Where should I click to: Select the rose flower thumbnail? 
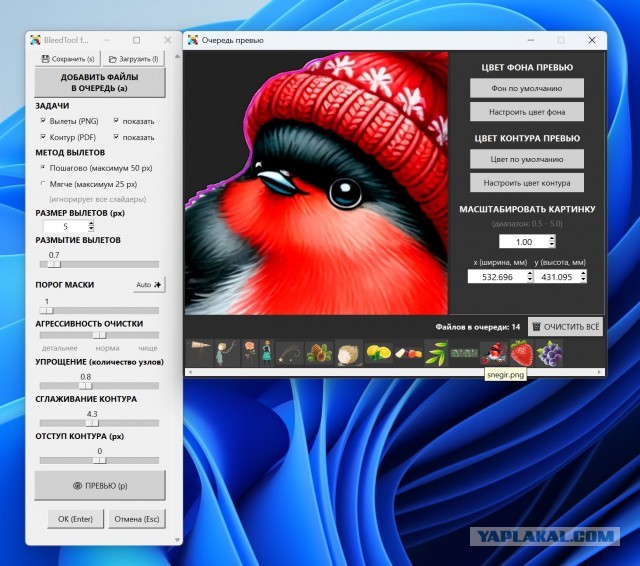(249, 353)
